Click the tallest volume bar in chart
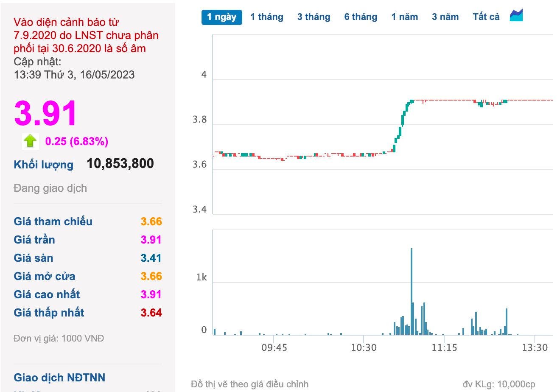Viewport: 560px width, 392px height. [x=412, y=291]
